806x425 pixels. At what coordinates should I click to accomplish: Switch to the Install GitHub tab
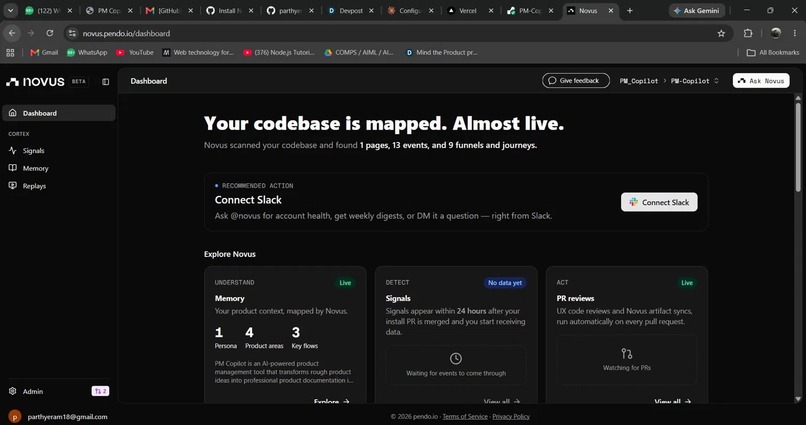tap(229, 10)
